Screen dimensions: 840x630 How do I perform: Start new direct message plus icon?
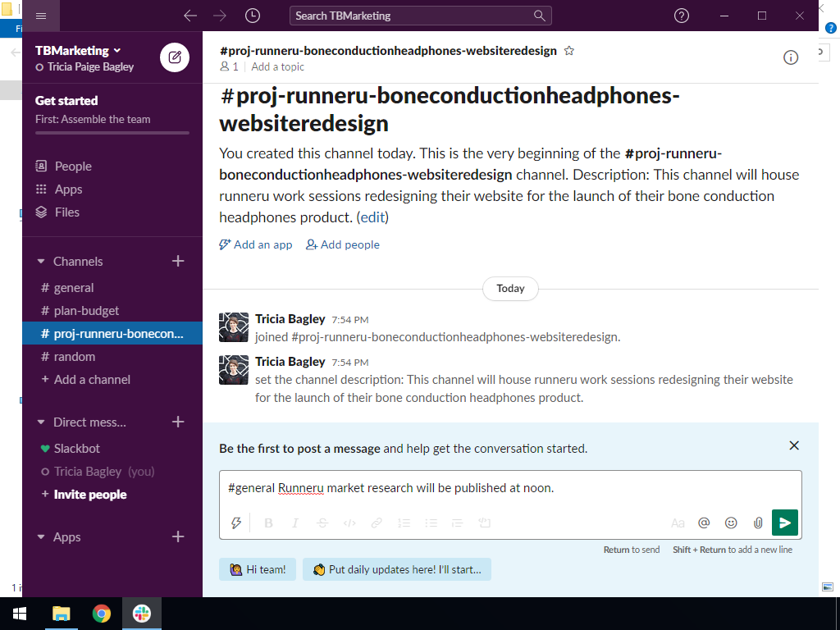point(178,422)
